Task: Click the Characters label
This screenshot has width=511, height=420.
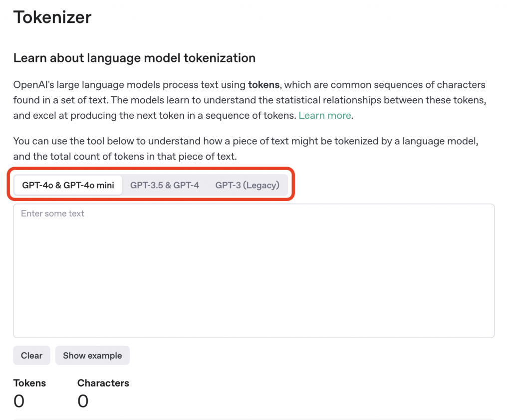Action: click(103, 383)
